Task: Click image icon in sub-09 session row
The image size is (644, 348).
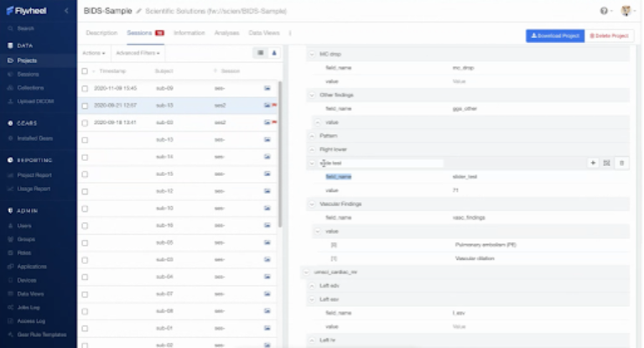Action: [267, 88]
